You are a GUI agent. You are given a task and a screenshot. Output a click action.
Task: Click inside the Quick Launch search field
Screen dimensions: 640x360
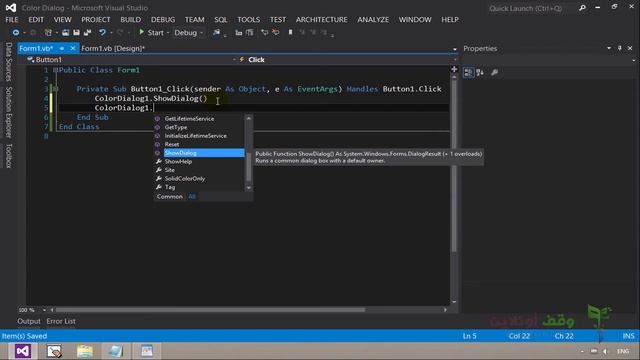[x=531, y=8]
